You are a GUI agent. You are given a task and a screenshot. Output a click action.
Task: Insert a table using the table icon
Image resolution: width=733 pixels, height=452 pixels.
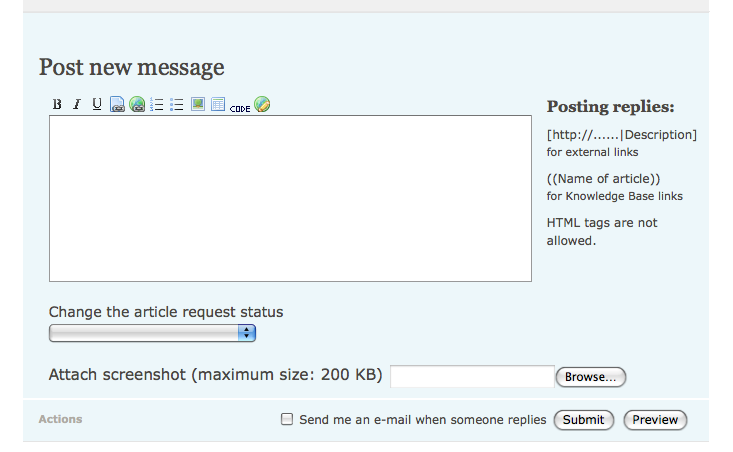(218, 104)
